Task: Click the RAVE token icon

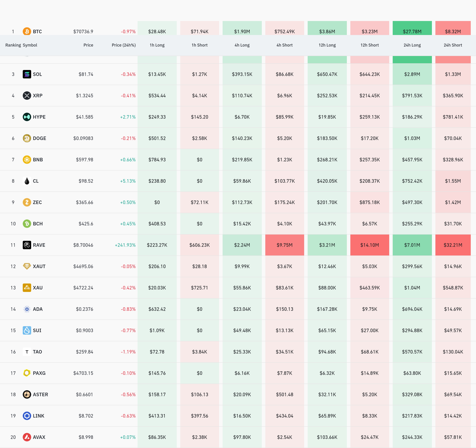Action: (x=27, y=245)
